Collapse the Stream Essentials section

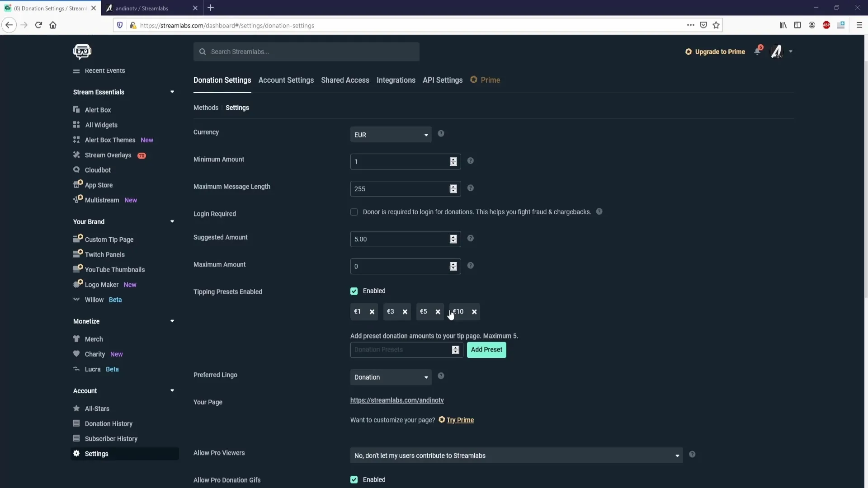(x=172, y=92)
